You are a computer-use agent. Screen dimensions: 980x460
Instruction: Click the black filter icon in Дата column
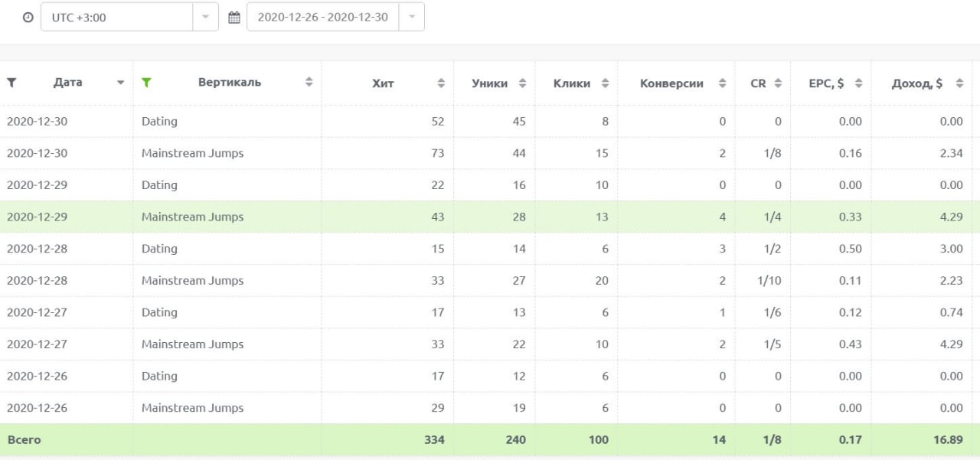[x=11, y=83]
